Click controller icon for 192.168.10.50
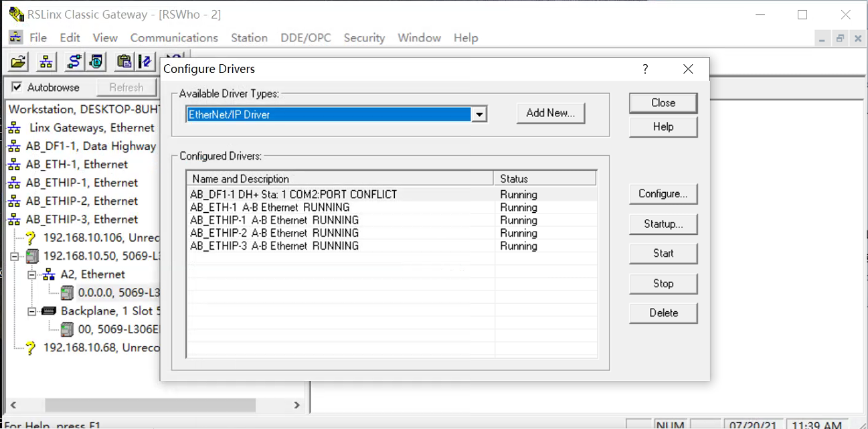 click(32, 256)
